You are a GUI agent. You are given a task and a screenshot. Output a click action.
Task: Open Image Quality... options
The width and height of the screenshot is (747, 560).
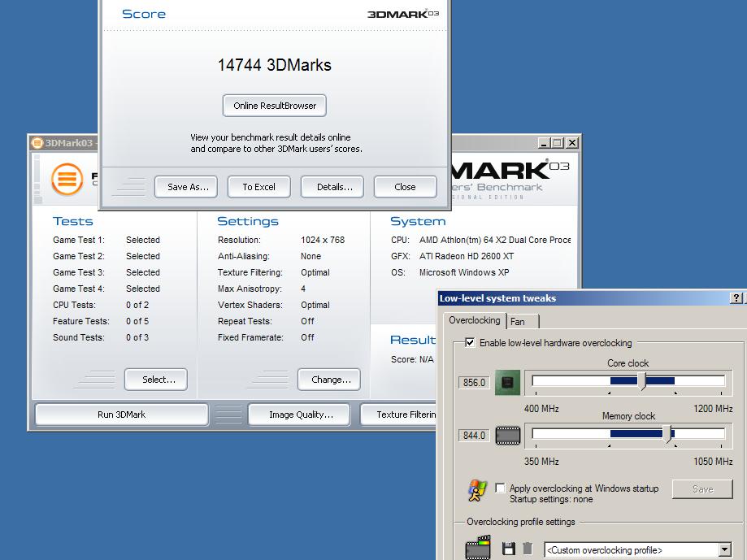click(x=298, y=415)
